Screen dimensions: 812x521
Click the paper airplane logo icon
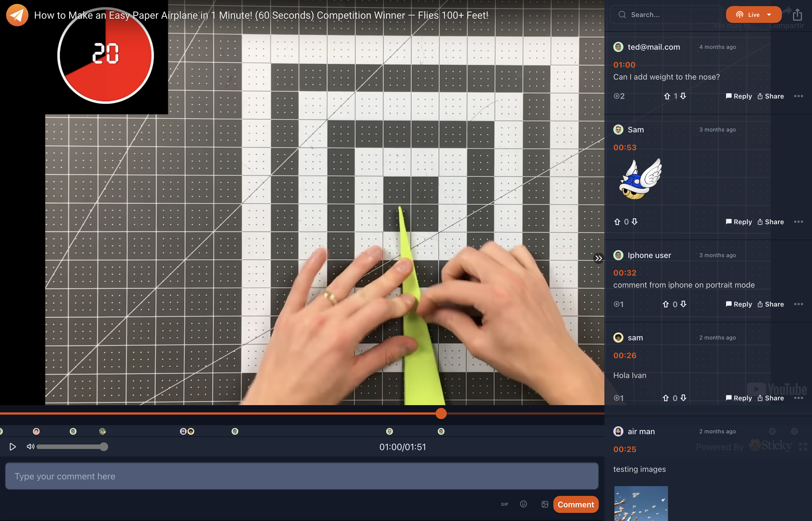coord(17,15)
